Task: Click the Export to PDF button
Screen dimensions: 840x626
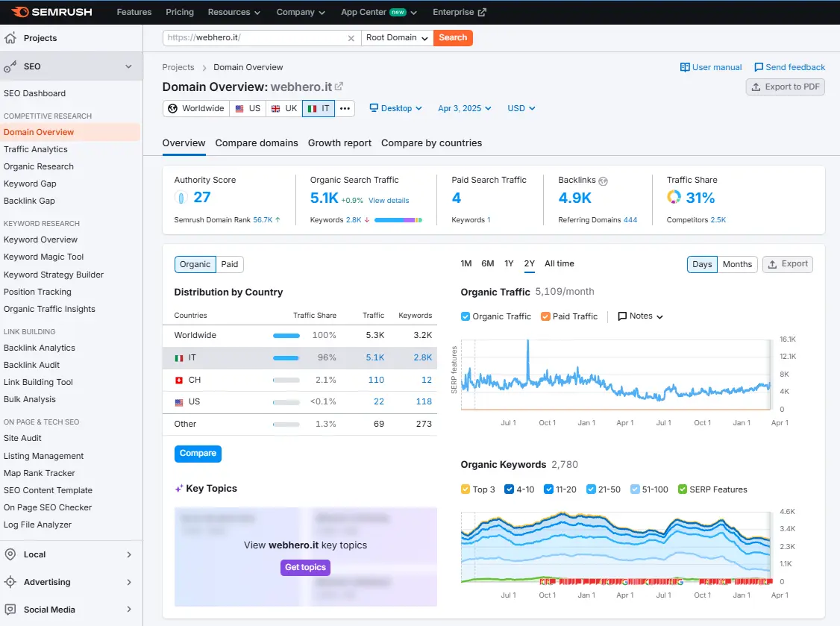Action: [x=786, y=87]
